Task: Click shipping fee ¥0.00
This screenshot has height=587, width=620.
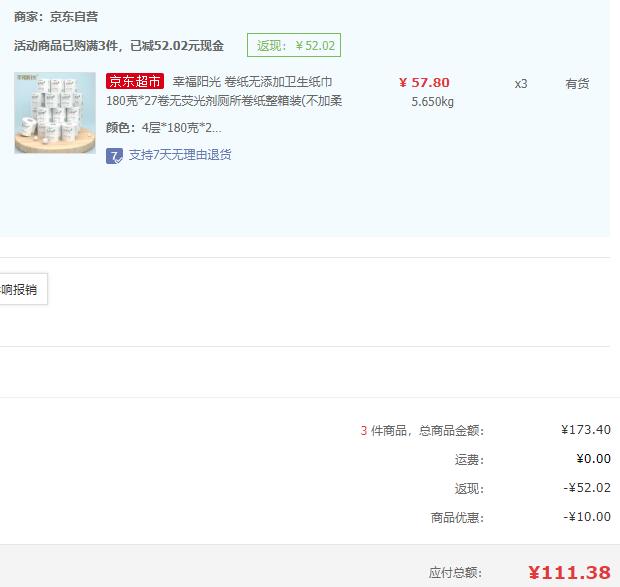Action: click(593, 459)
